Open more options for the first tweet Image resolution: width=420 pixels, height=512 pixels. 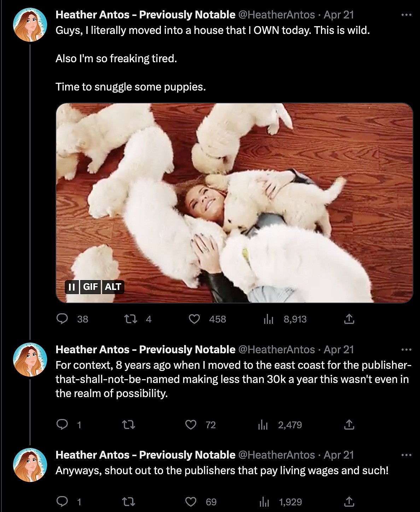(x=407, y=15)
